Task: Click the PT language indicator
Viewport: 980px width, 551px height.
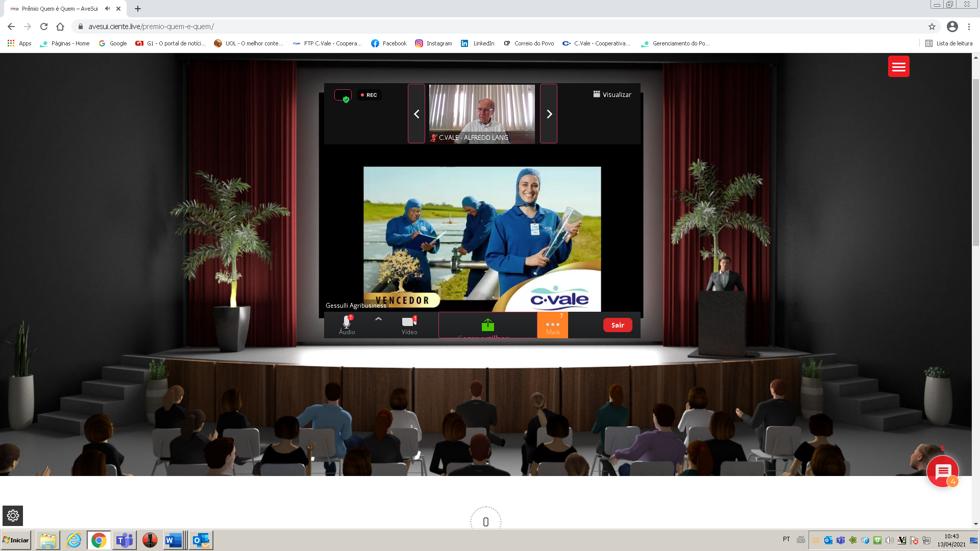Action: pos(786,539)
